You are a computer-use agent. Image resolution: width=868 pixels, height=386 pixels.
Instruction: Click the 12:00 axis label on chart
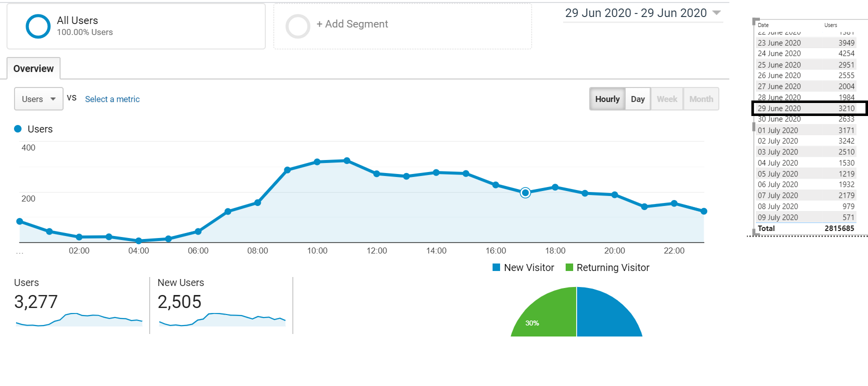click(x=376, y=250)
